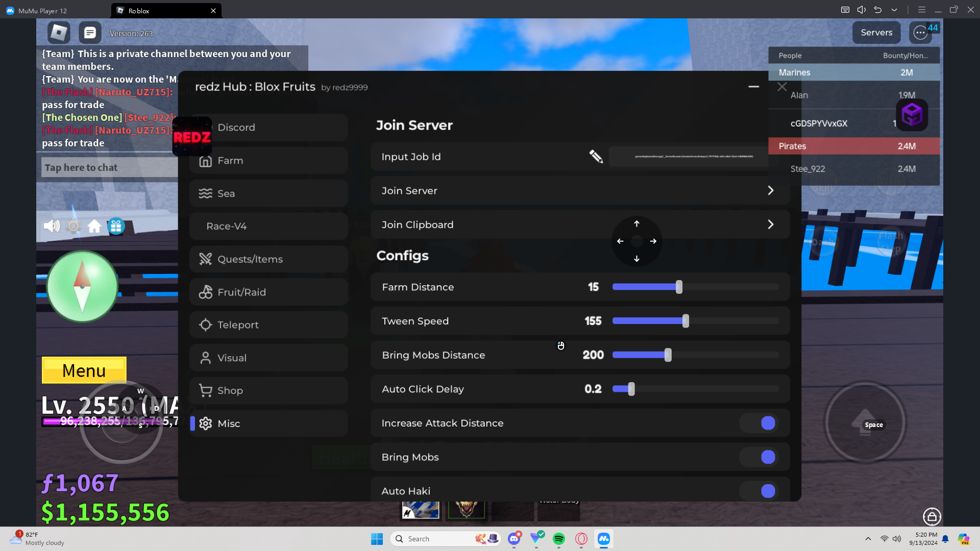Click the yellow Menu button
Viewport: 980px width, 551px height.
[x=84, y=370]
